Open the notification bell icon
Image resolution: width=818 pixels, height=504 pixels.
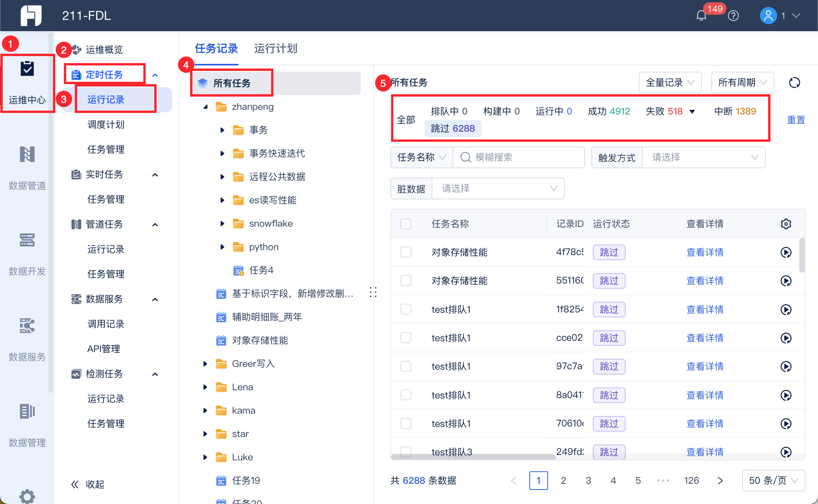pos(701,16)
